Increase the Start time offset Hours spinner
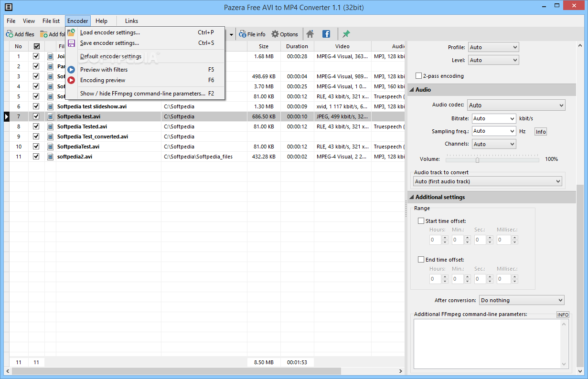The height and width of the screenshot is (379, 588). click(445, 238)
